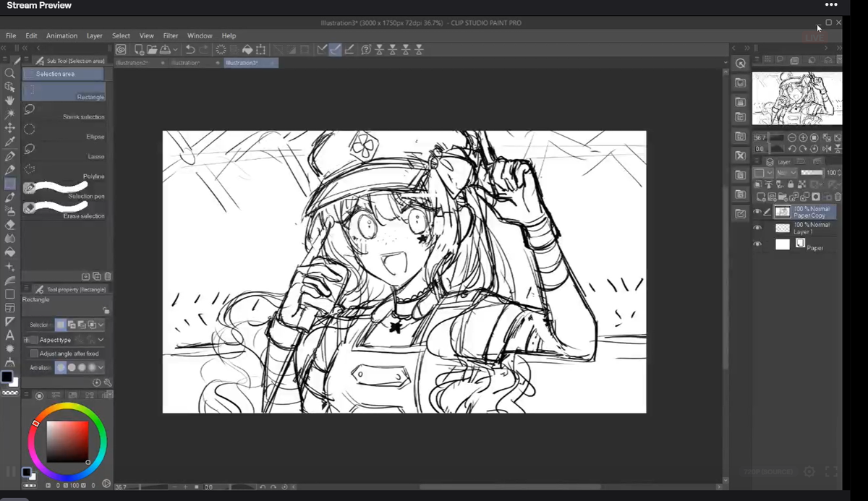868x501 pixels.
Task: Choose the Lasso selection sub tool
Action: click(65, 150)
